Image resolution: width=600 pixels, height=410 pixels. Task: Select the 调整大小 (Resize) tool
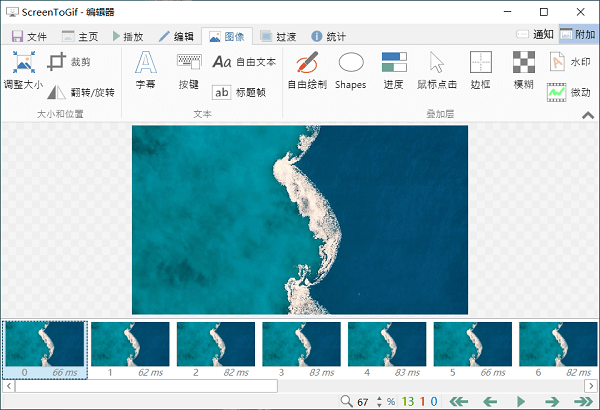tap(23, 71)
